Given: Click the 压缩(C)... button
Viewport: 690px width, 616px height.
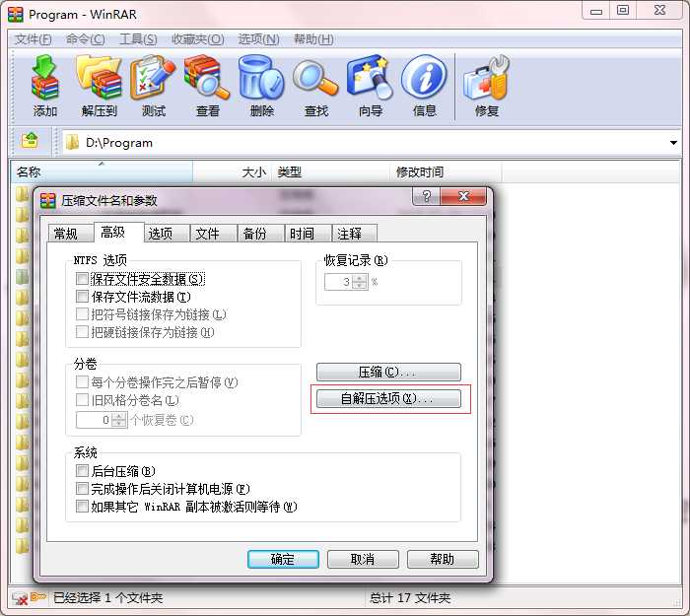Looking at the screenshot, I should 388,372.
